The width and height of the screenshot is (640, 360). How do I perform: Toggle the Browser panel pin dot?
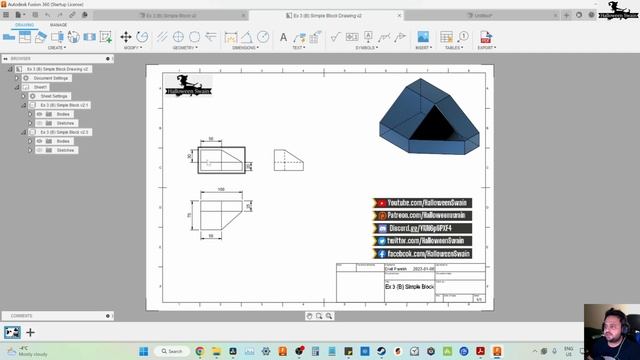click(108, 59)
